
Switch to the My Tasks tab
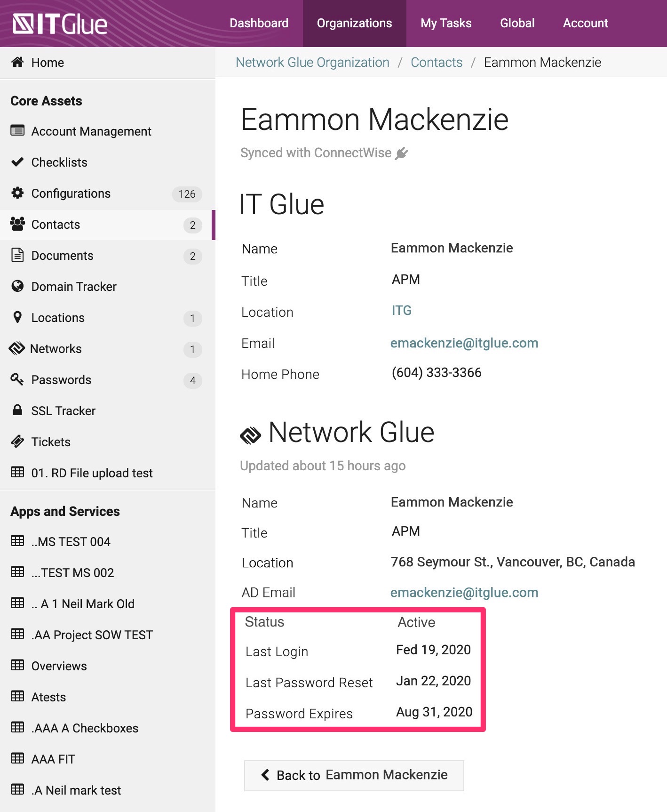[x=446, y=23]
